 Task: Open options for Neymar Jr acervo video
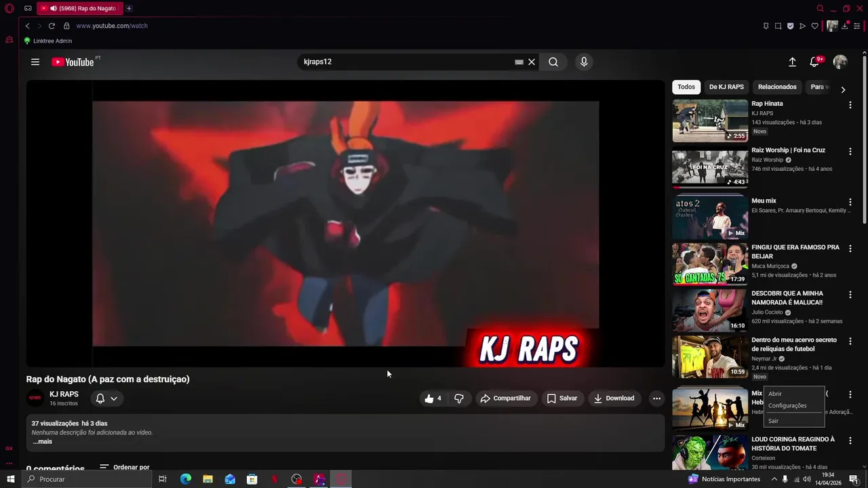[x=850, y=342]
